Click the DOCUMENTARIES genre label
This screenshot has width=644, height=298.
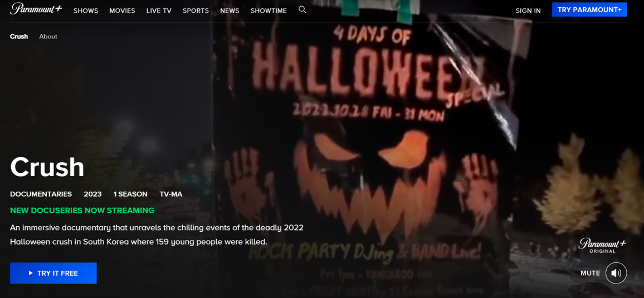tap(41, 194)
